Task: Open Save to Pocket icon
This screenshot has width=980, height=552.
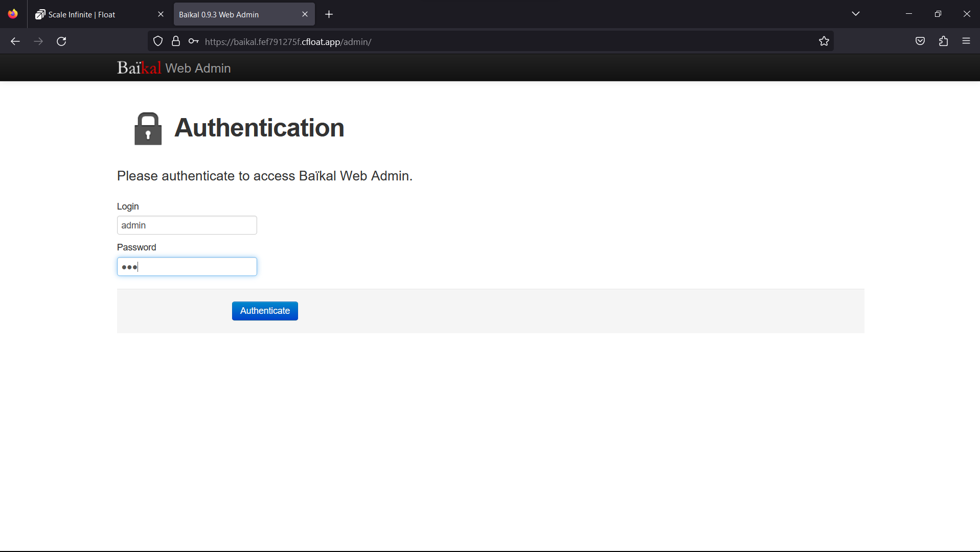Action: 920,41
